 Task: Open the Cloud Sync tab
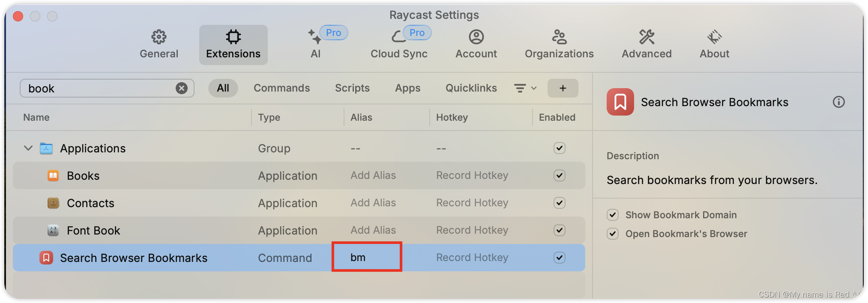coord(399,45)
